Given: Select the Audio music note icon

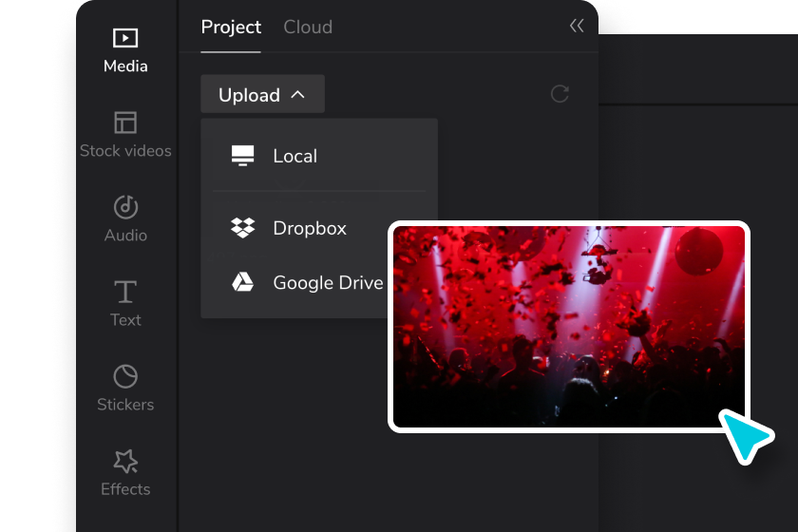Looking at the screenshot, I should [125, 207].
